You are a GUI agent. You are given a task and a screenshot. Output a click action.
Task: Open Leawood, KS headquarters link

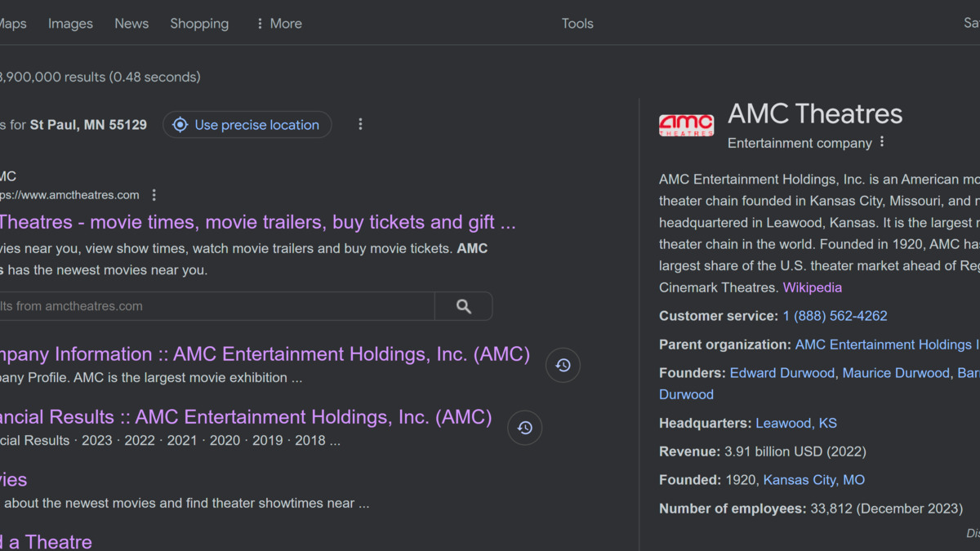pyautogui.click(x=796, y=423)
